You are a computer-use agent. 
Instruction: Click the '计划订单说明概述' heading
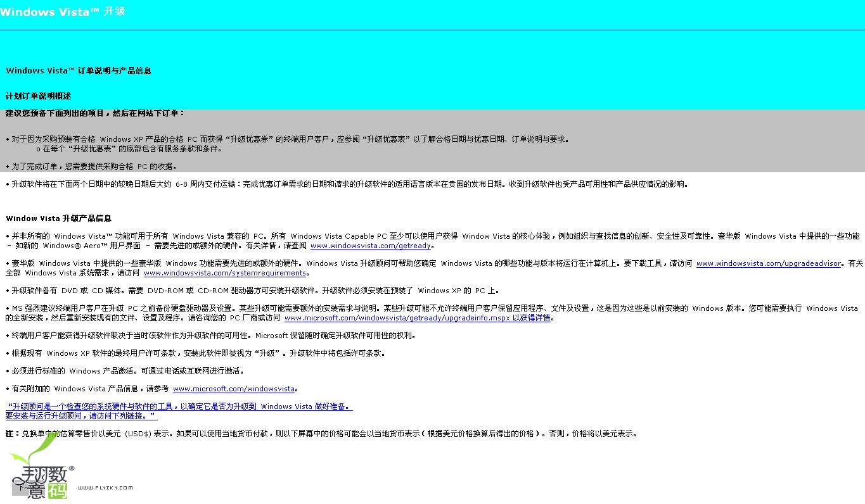point(39,96)
